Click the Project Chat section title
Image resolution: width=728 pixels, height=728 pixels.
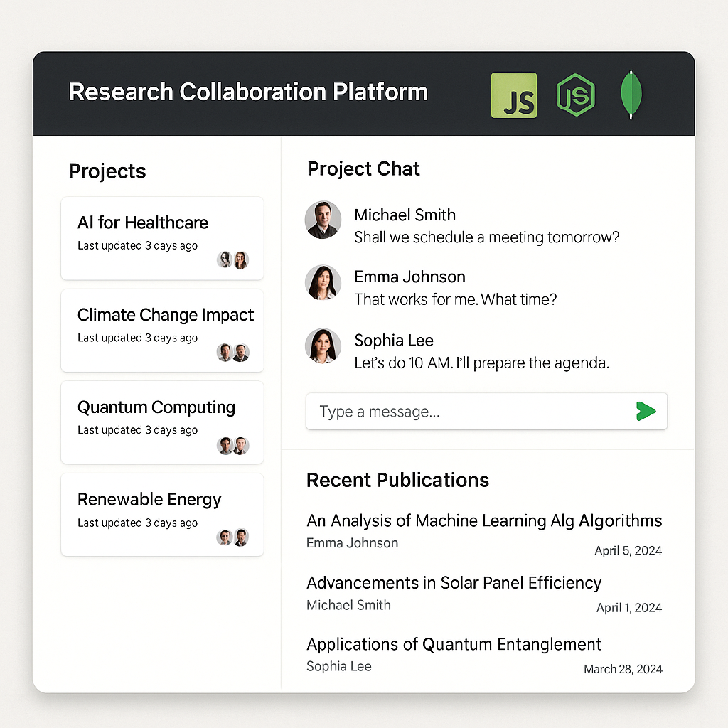click(x=363, y=169)
